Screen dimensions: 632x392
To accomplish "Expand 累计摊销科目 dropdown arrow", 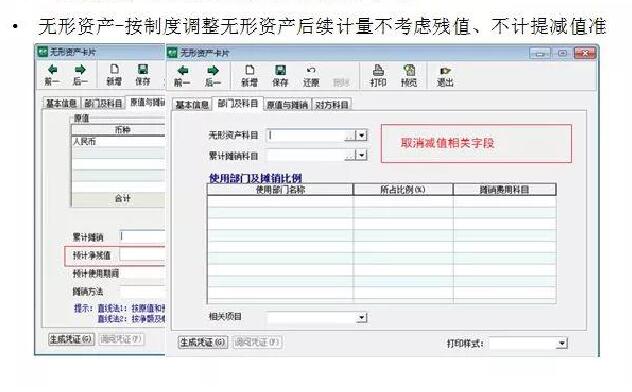I will click(x=362, y=155).
